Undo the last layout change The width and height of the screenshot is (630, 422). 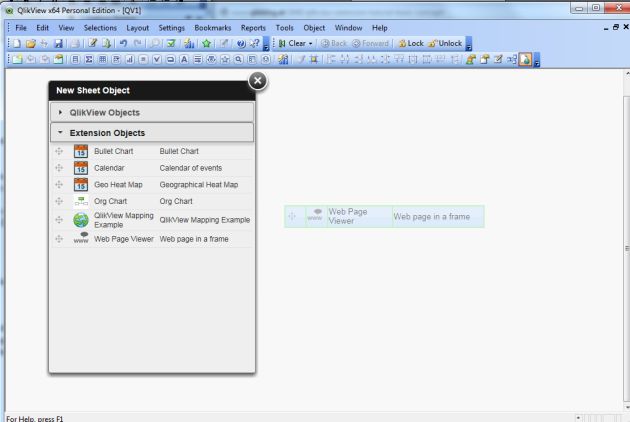coord(123,43)
